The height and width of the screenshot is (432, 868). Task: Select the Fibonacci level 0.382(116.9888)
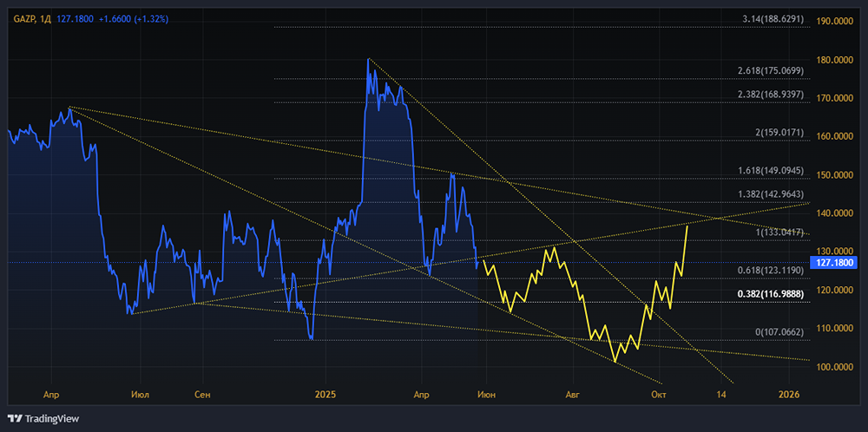[x=769, y=294]
